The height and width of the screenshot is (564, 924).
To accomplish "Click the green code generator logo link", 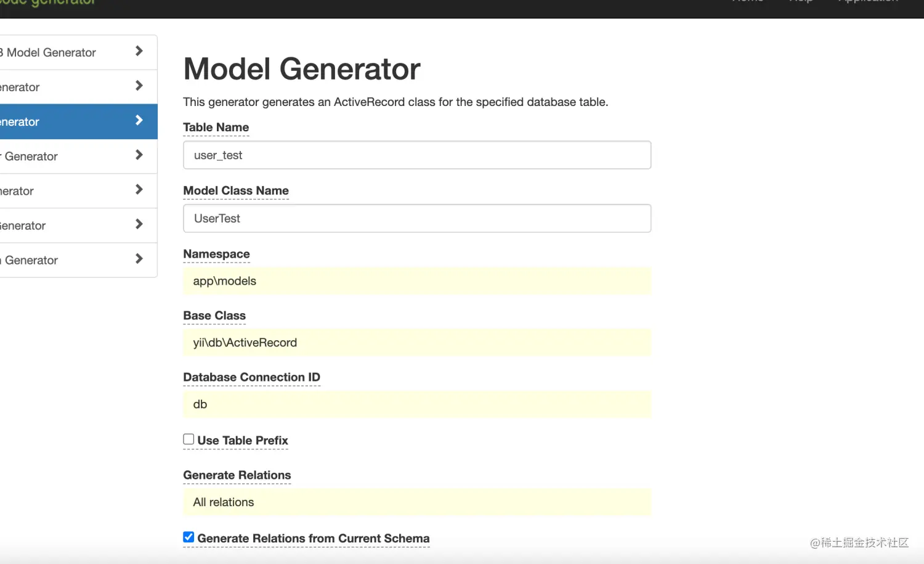I will (x=48, y=3).
